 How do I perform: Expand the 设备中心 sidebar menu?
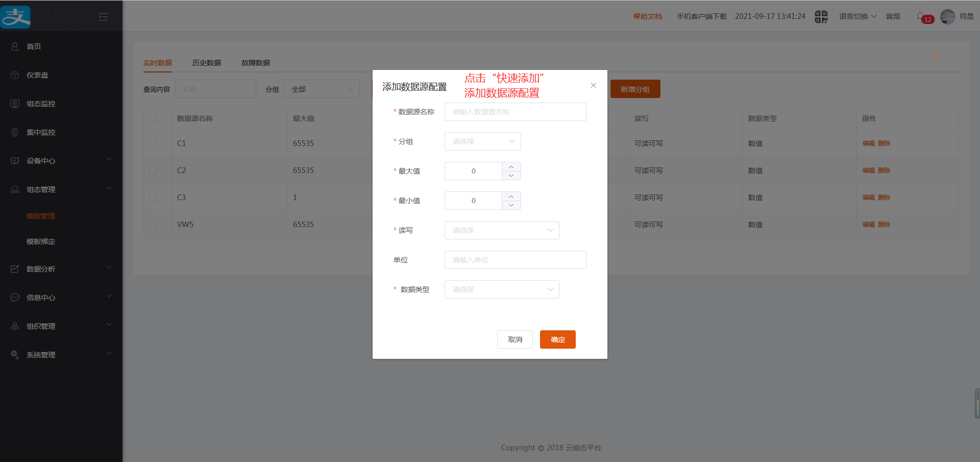(x=109, y=160)
